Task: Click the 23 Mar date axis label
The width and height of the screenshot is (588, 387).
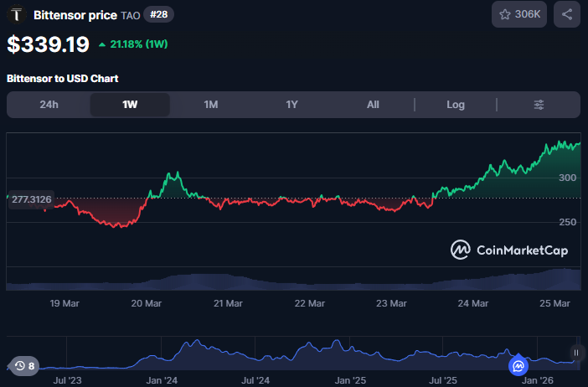Action: pos(391,303)
